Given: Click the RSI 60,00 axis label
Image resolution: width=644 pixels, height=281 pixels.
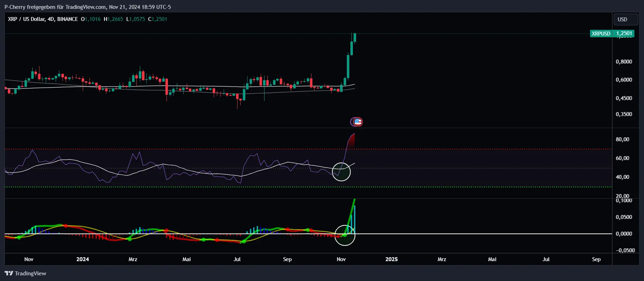Looking at the screenshot, I should point(622,158).
